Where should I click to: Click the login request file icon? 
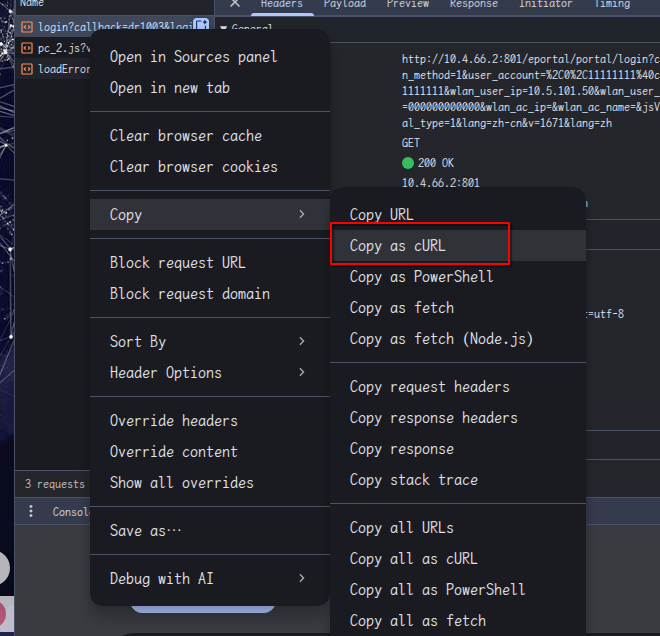pos(27,27)
